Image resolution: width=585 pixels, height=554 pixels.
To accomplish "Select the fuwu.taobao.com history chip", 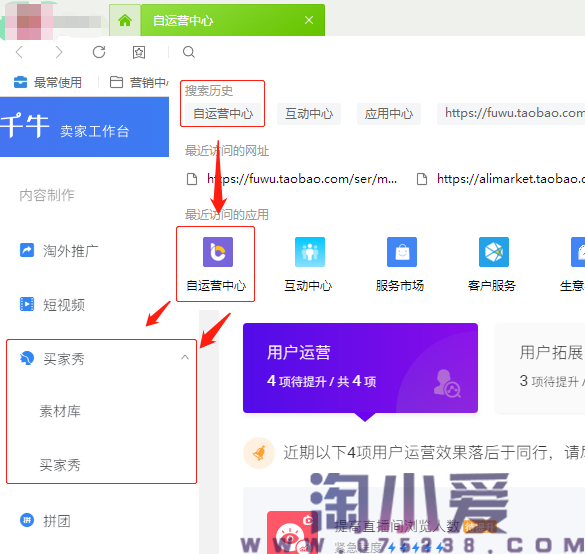I will point(511,113).
